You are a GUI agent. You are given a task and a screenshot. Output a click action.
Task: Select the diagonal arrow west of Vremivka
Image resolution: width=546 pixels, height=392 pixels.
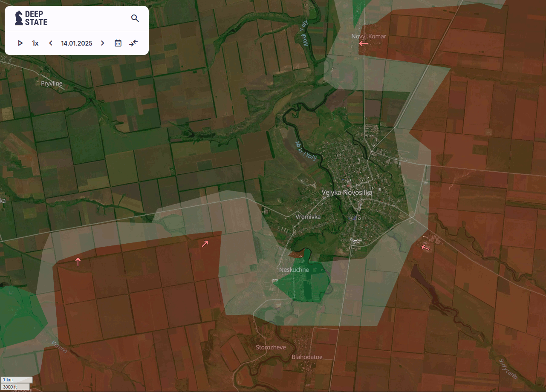coord(205,244)
